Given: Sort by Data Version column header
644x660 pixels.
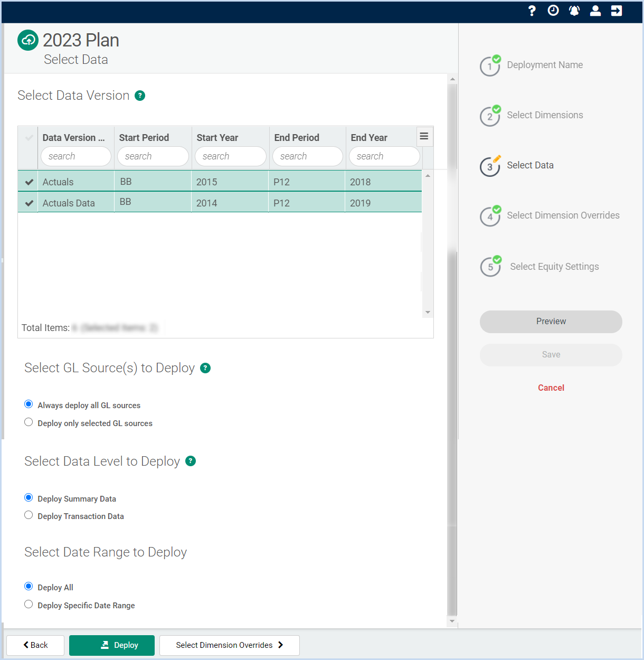Looking at the screenshot, I should [x=74, y=138].
